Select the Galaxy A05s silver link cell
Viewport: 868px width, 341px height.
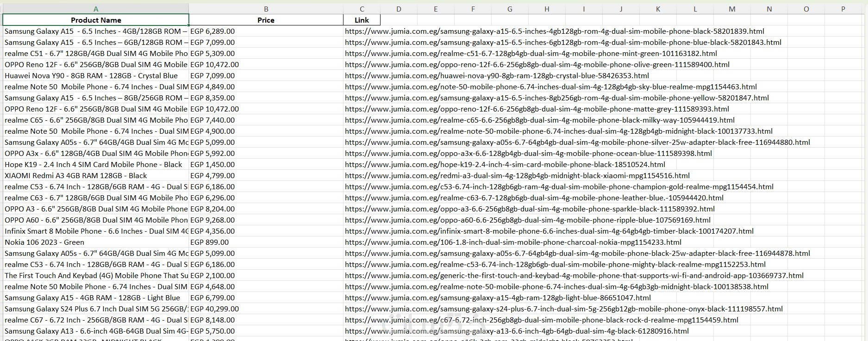click(x=577, y=142)
